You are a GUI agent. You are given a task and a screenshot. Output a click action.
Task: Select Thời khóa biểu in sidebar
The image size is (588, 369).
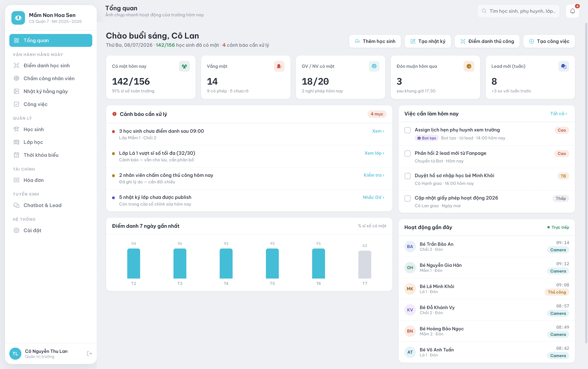click(x=51, y=155)
